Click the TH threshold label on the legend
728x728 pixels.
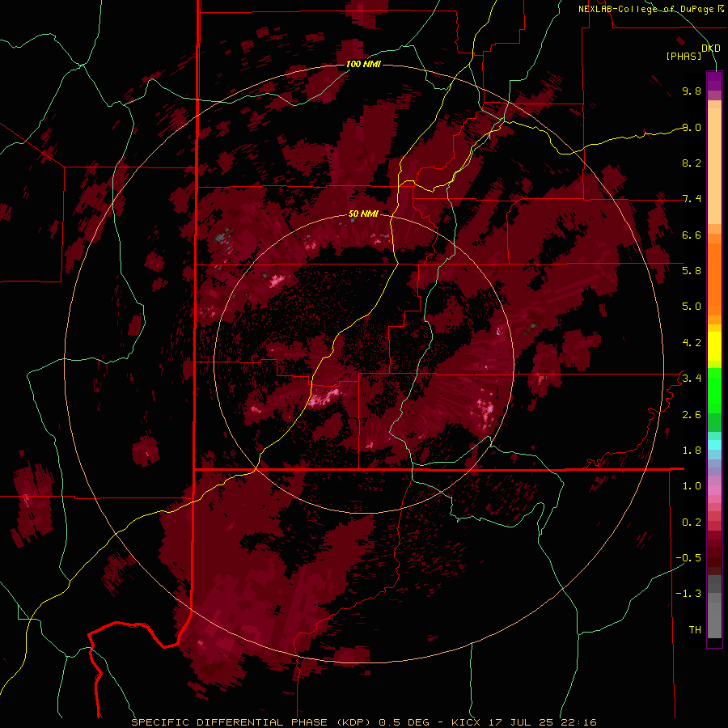coord(695,630)
